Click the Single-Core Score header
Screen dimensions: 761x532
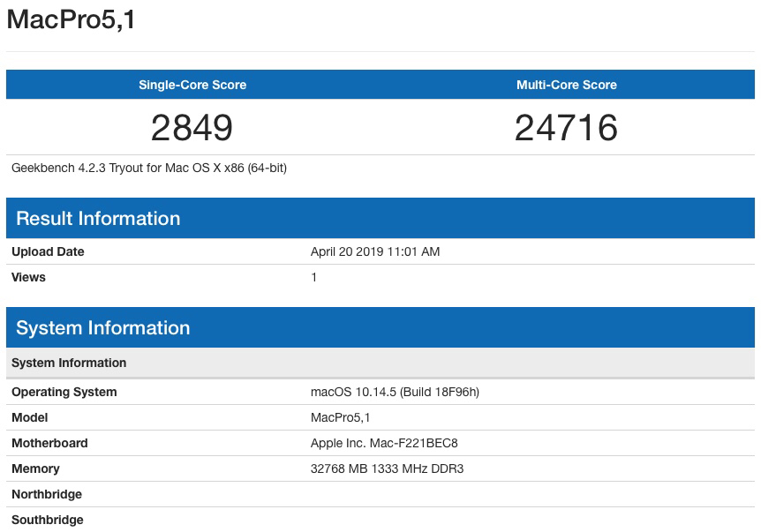click(x=192, y=85)
